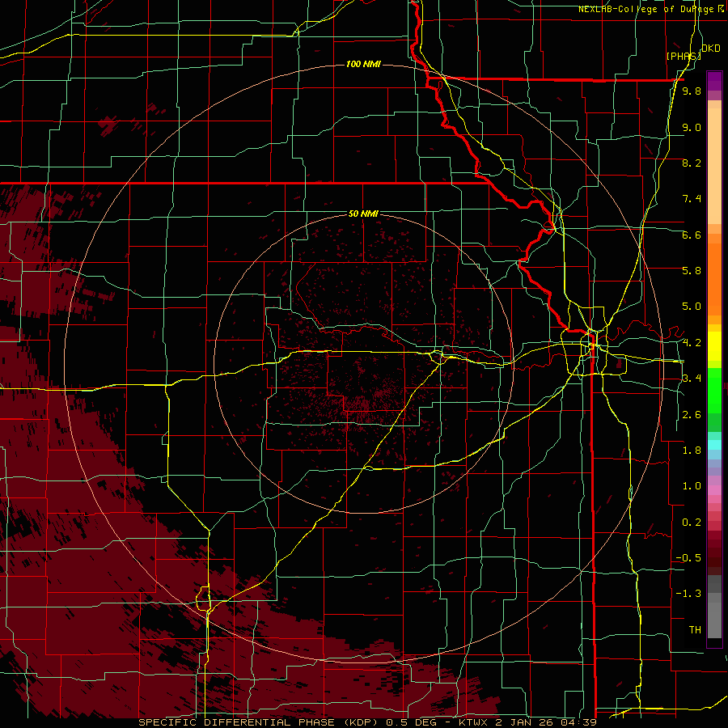Click the 1.0 value on color scale
This screenshot has height=728, width=728.
coord(692,486)
